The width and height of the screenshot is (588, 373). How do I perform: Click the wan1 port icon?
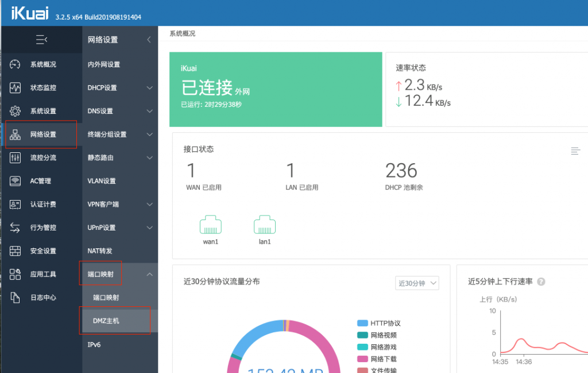pyautogui.click(x=210, y=224)
